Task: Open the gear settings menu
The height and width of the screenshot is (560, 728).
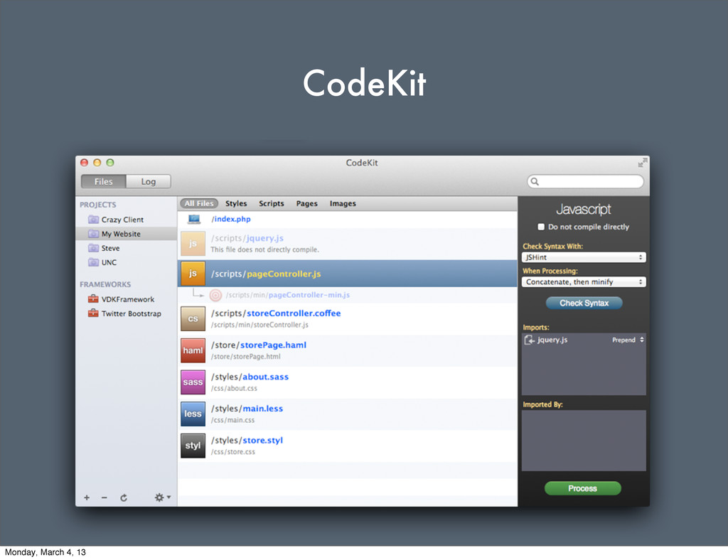Action: coord(162,497)
